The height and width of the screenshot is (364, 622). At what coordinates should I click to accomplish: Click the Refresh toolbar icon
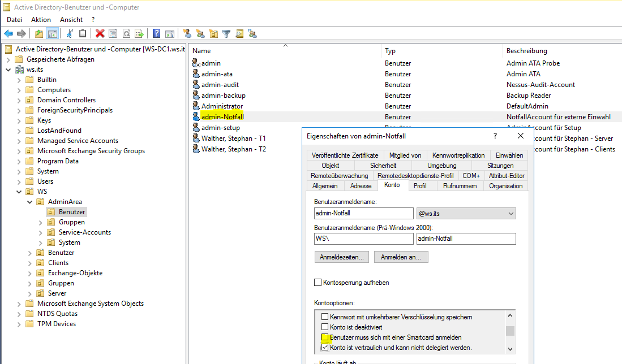point(126,34)
